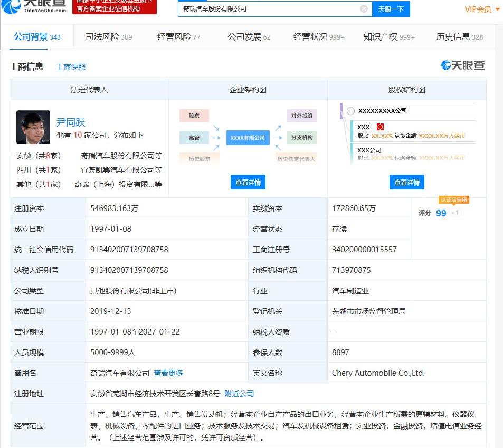Click 查看更多 next to former name
Viewport: 503px width, 448px height.
pos(168,373)
